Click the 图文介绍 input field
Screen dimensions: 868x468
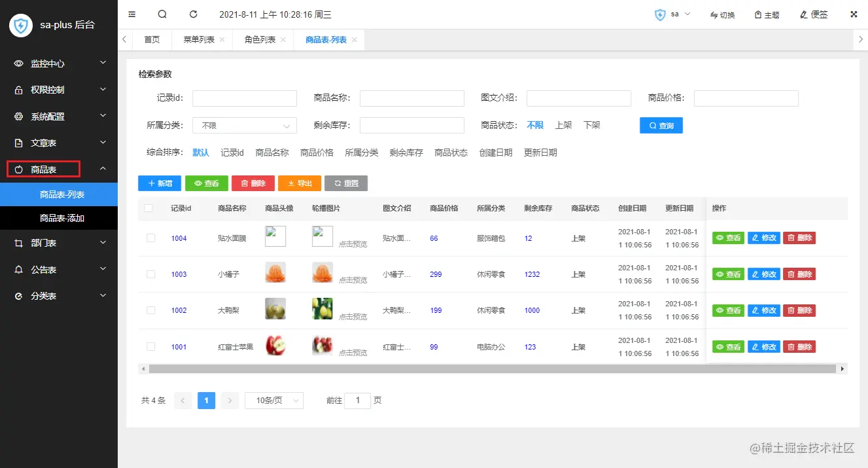pos(579,98)
